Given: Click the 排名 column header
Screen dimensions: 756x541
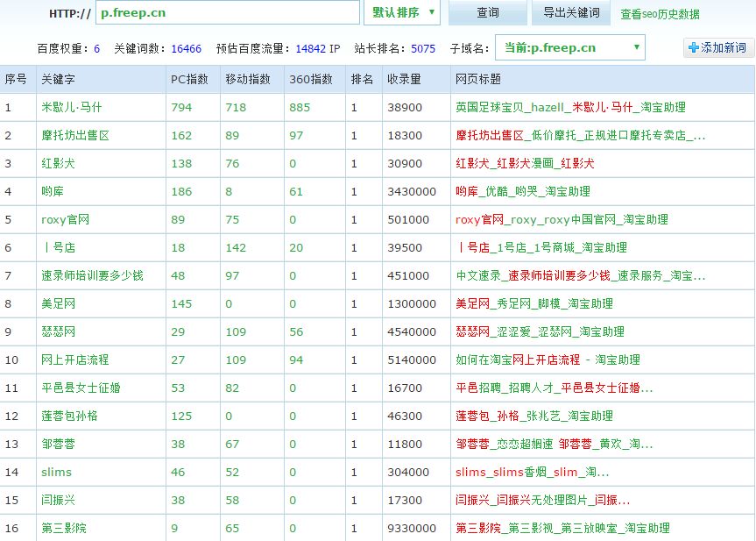Looking at the screenshot, I should point(362,79).
